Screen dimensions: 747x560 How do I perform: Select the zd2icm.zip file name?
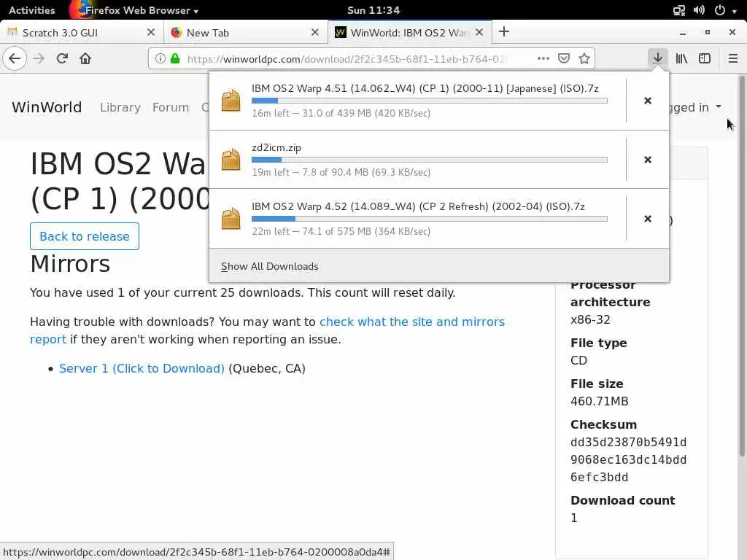point(276,147)
